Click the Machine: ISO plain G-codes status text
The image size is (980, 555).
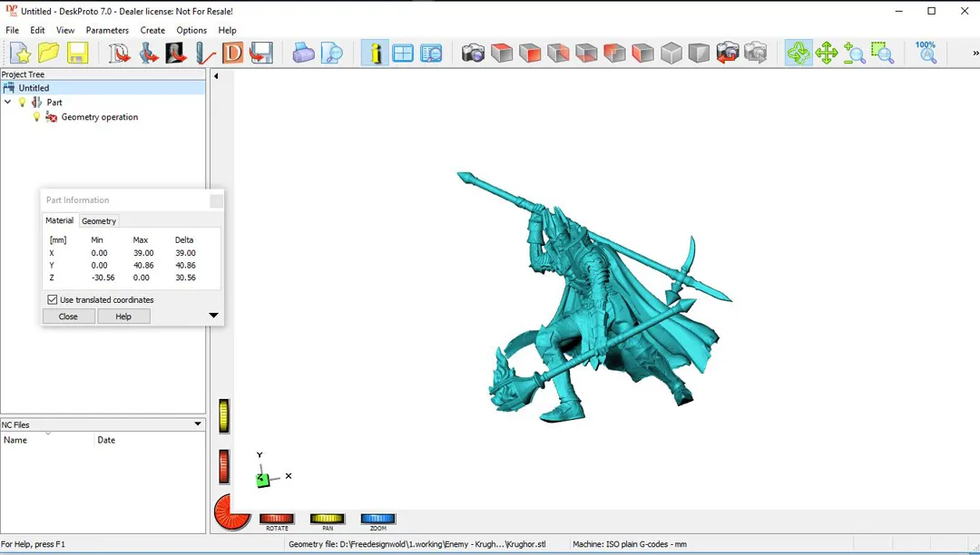[x=630, y=544]
